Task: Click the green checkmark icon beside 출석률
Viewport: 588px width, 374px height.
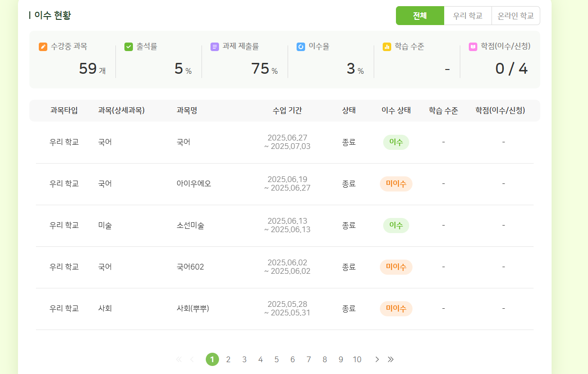Action: [x=129, y=47]
